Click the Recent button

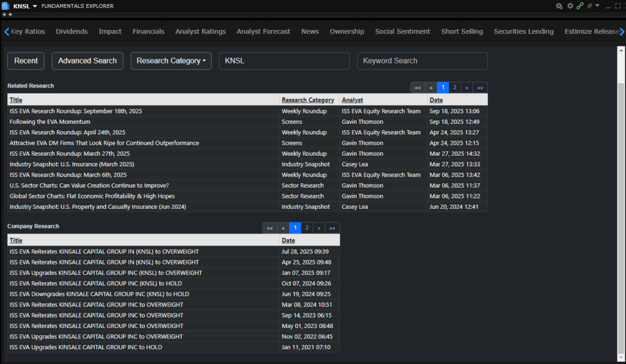pos(26,61)
